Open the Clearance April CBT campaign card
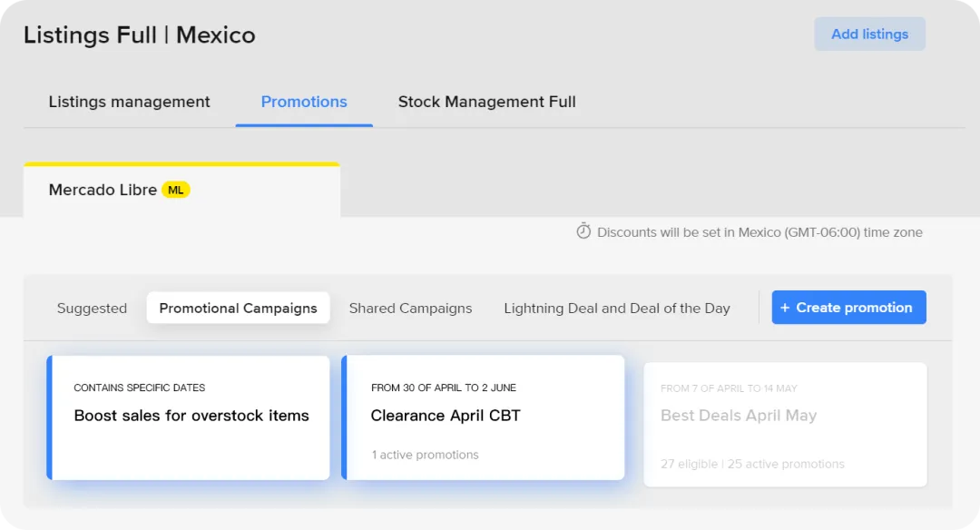Image resolution: width=980 pixels, height=530 pixels. coord(483,417)
